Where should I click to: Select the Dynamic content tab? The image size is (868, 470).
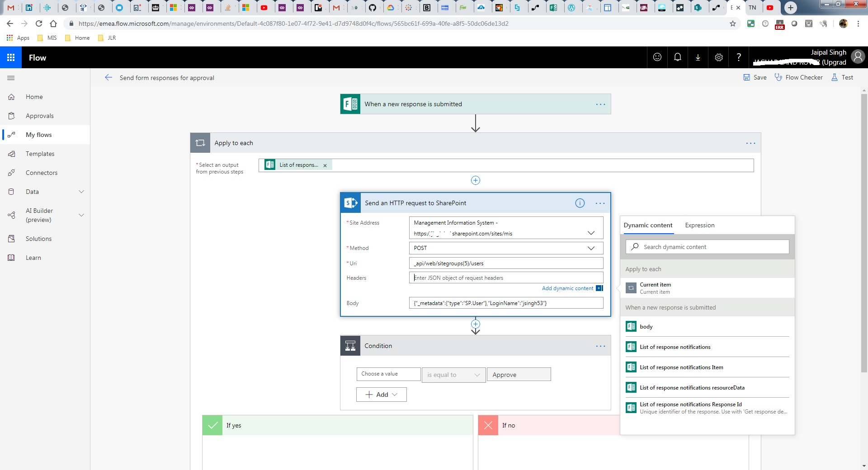pyautogui.click(x=648, y=225)
